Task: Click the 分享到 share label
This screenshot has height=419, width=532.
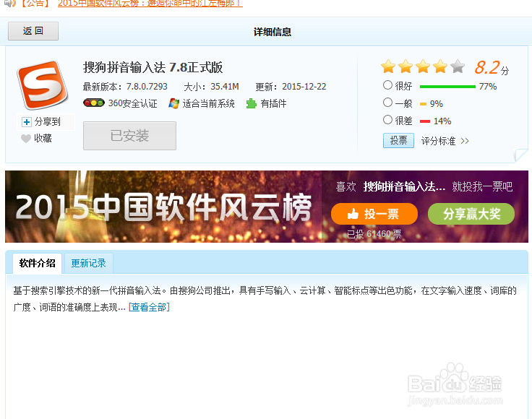Action: point(48,122)
